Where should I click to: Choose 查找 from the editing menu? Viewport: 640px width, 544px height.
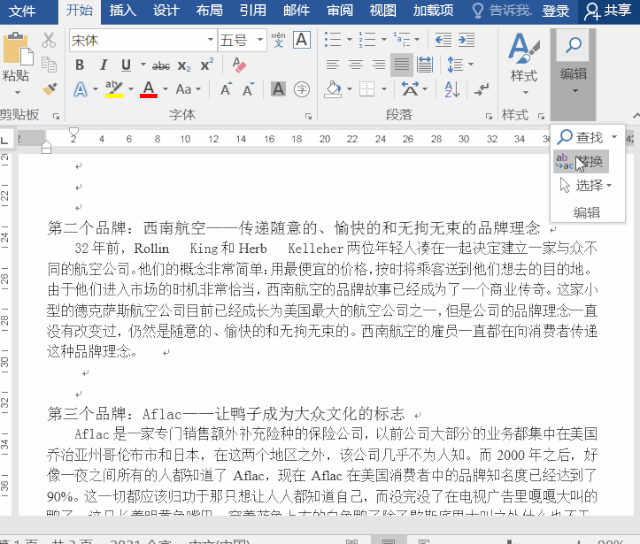(x=582, y=137)
